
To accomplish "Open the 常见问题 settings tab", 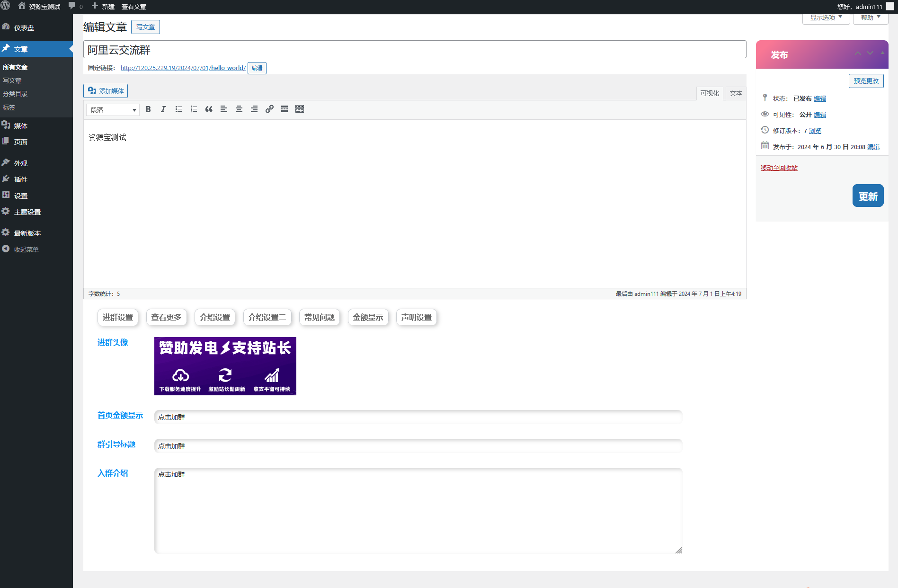I will [x=320, y=317].
